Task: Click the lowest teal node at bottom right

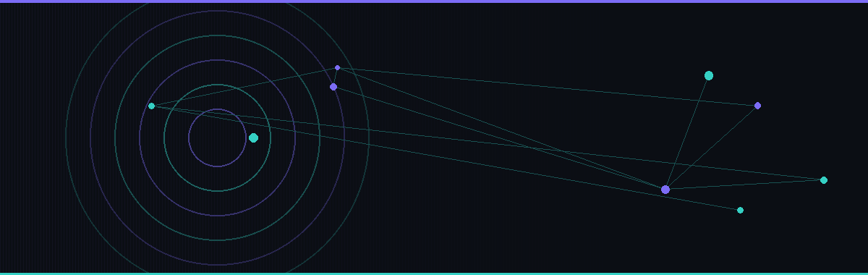Action: pyautogui.click(x=740, y=210)
